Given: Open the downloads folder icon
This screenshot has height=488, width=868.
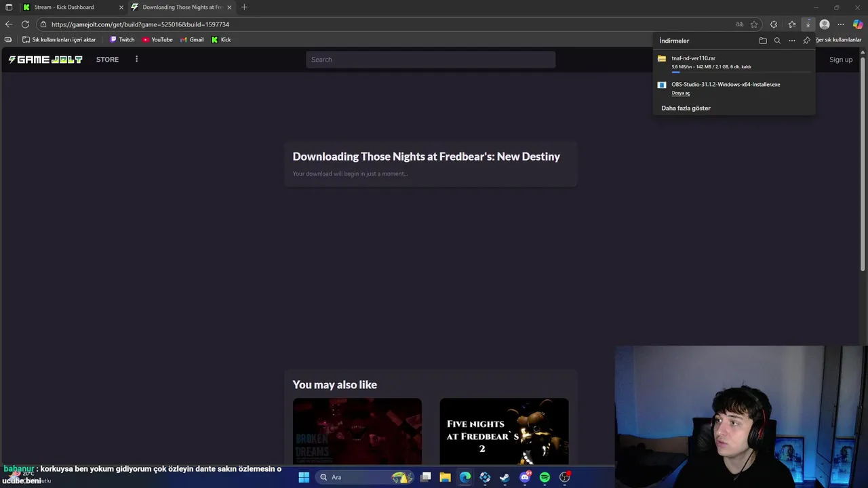Looking at the screenshot, I should point(763,41).
